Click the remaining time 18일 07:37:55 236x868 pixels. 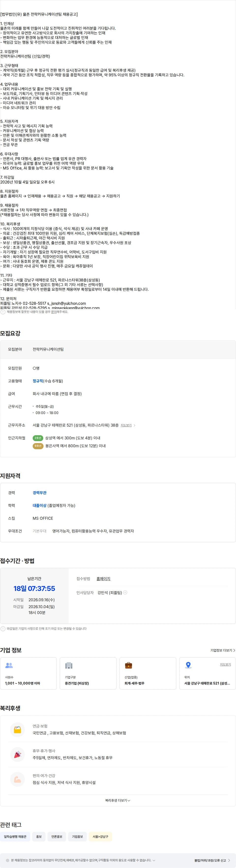pyautogui.click(x=34, y=588)
